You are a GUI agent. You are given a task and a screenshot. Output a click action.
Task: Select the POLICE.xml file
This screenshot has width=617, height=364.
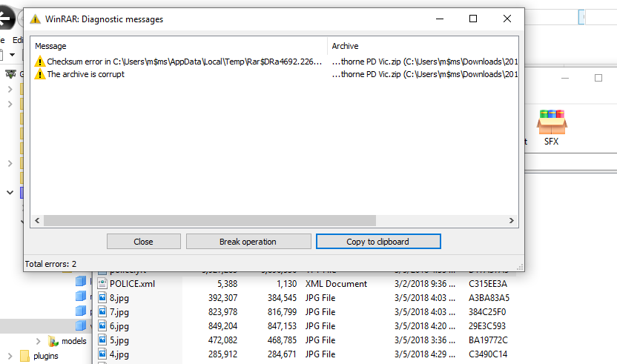coord(132,284)
